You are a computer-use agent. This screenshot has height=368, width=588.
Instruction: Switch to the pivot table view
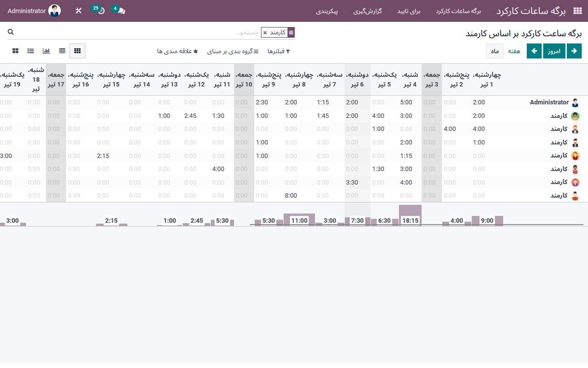coord(62,51)
